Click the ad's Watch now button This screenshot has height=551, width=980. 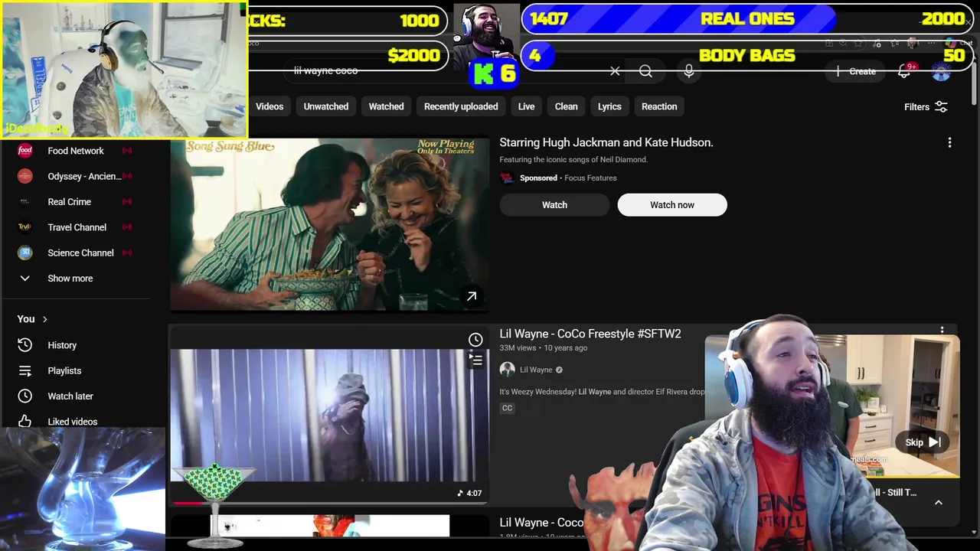point(672,205)
